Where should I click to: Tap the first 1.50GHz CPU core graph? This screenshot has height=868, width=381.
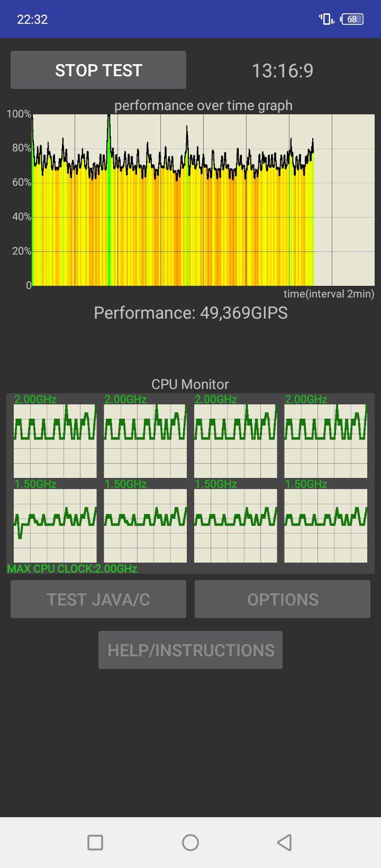[55, 525]
